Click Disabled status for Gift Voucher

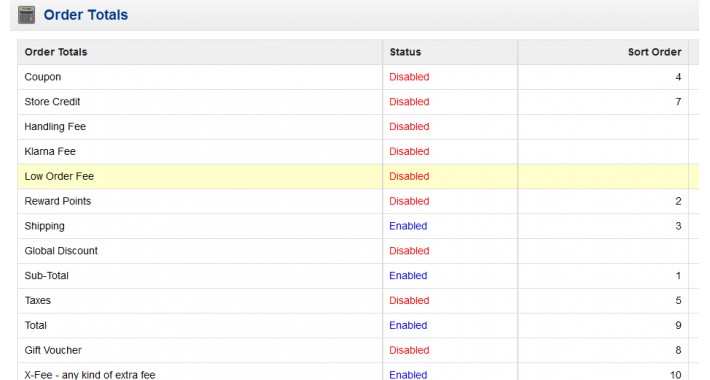(409, 350)
